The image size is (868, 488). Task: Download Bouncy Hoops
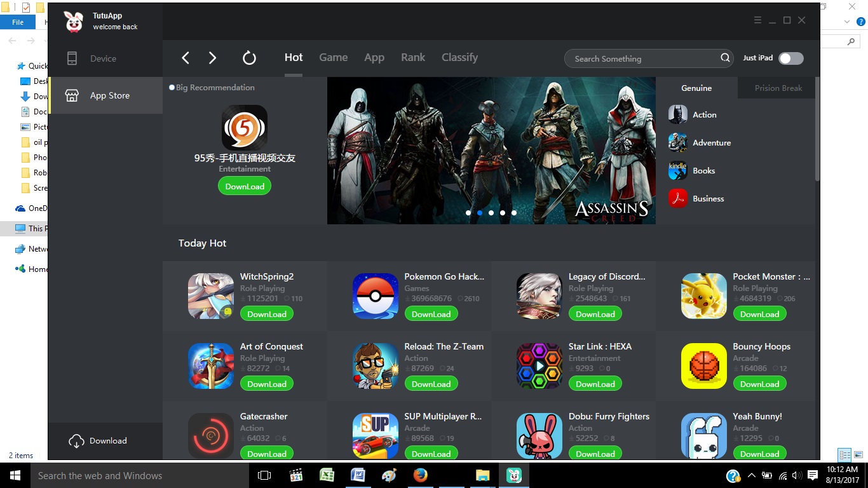point(760,384)
